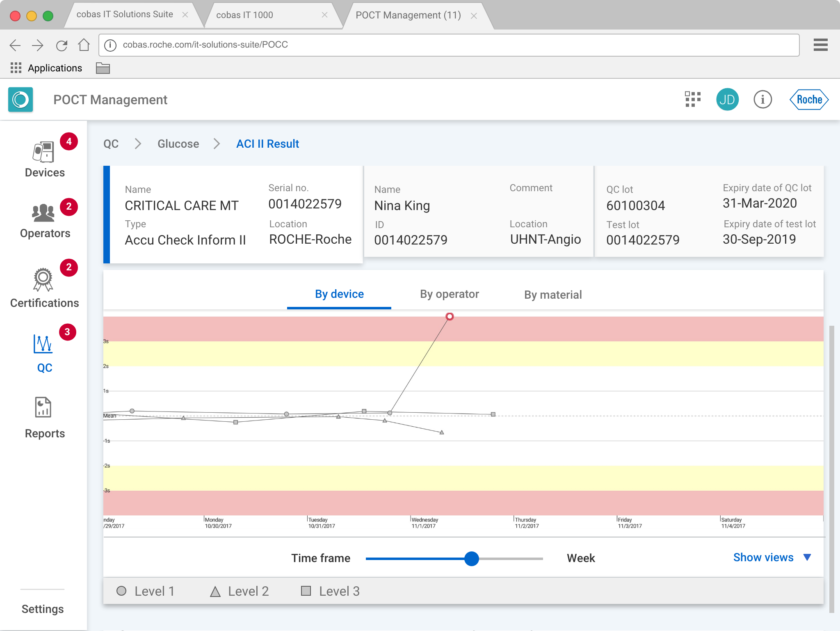The height and width of the screenshot is (631, 840).
Task: Open the browser hamburger menu
Action: pyautogui.click(x=820, y=45)
